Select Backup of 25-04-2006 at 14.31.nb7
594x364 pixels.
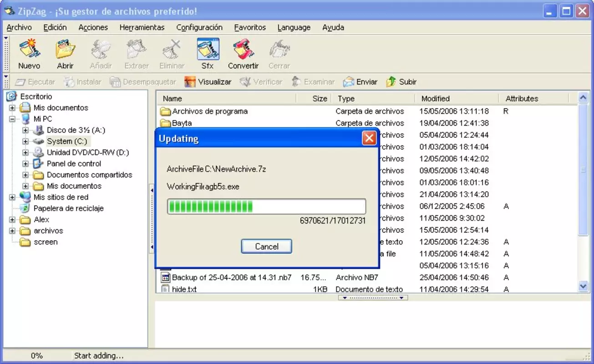[226, 278]
